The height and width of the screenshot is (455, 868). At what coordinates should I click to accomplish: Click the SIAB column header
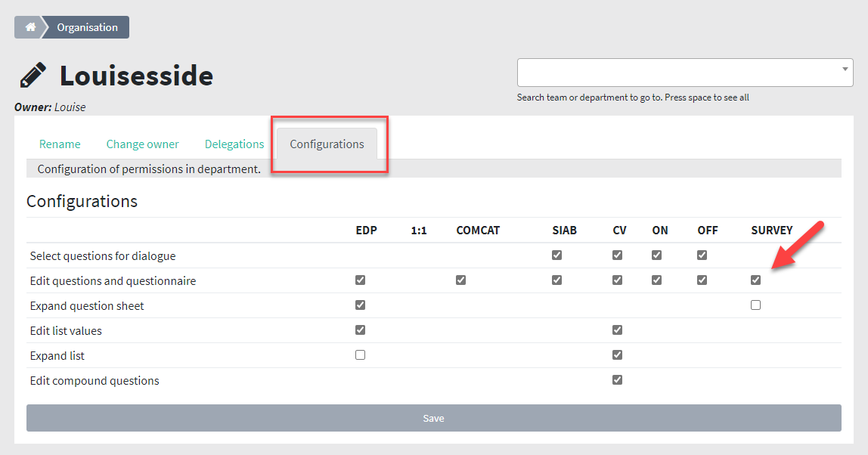tap(564, 231)
